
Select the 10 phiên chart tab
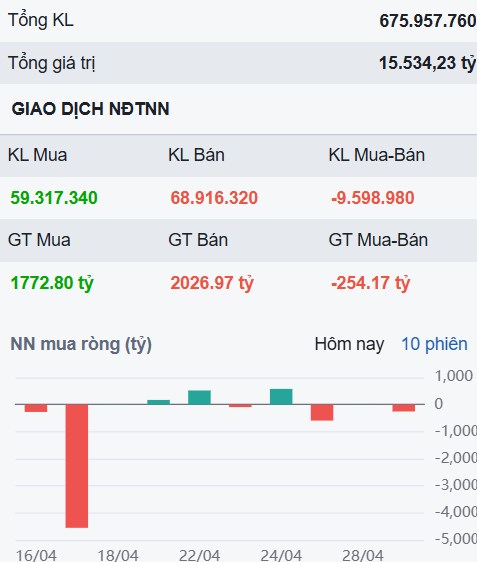click(434, 344)
